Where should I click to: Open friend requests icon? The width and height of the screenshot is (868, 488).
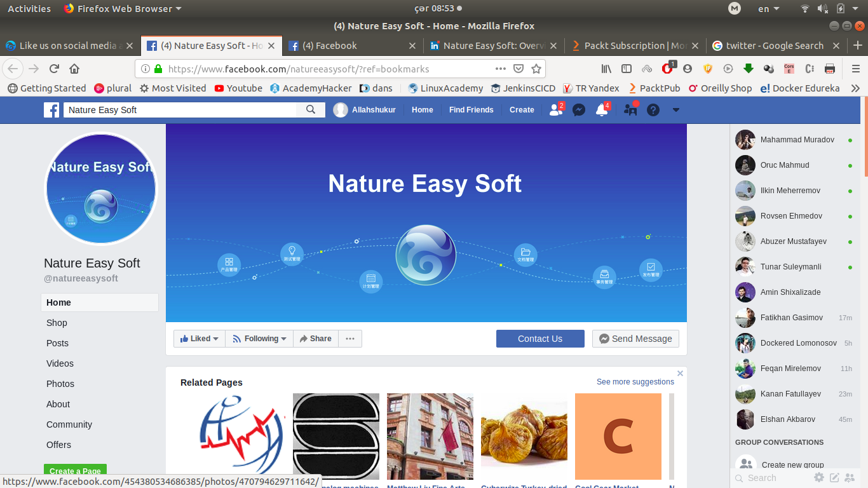click(x=556, y=110)
